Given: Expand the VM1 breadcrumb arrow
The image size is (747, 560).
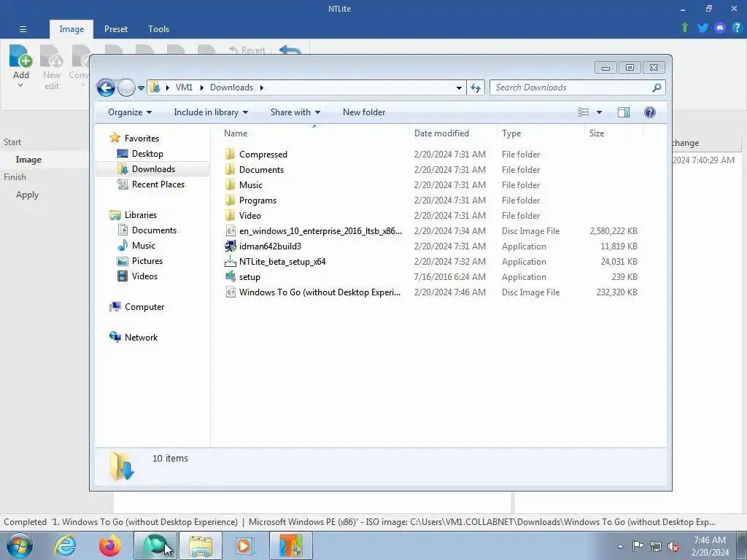Looking at the screenshot, I should (x=201, y=87).
